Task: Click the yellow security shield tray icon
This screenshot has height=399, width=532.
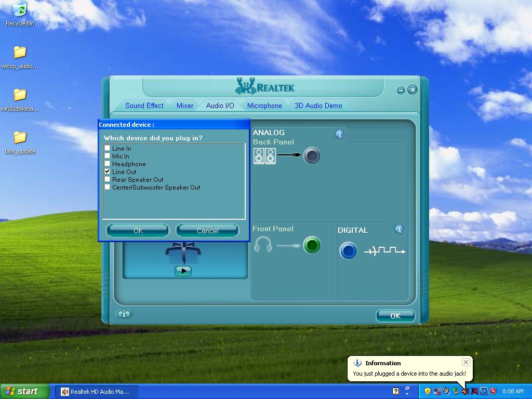Action: pos(428,391)
